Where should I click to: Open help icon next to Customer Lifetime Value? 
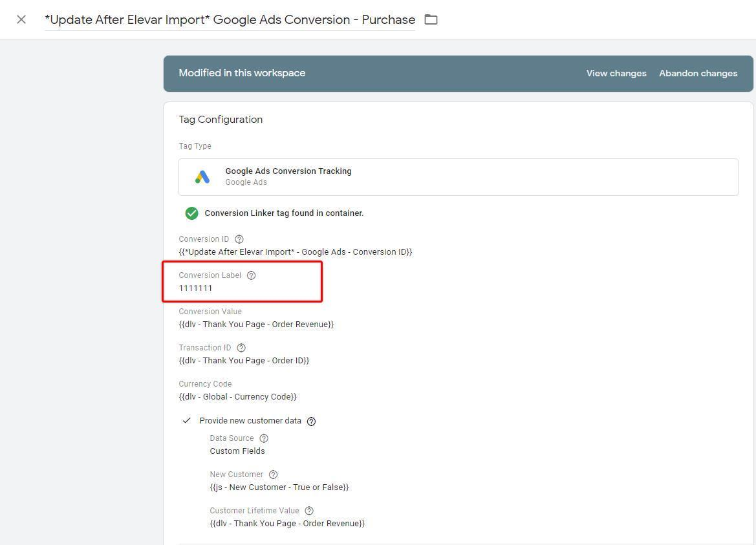310,510
